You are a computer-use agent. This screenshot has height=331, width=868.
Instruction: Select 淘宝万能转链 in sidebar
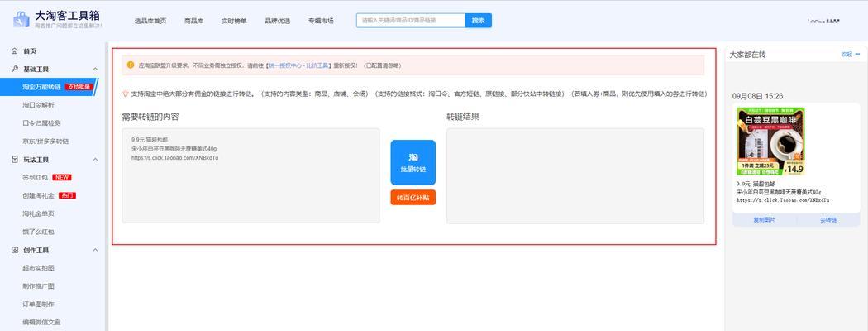(41, 87)
